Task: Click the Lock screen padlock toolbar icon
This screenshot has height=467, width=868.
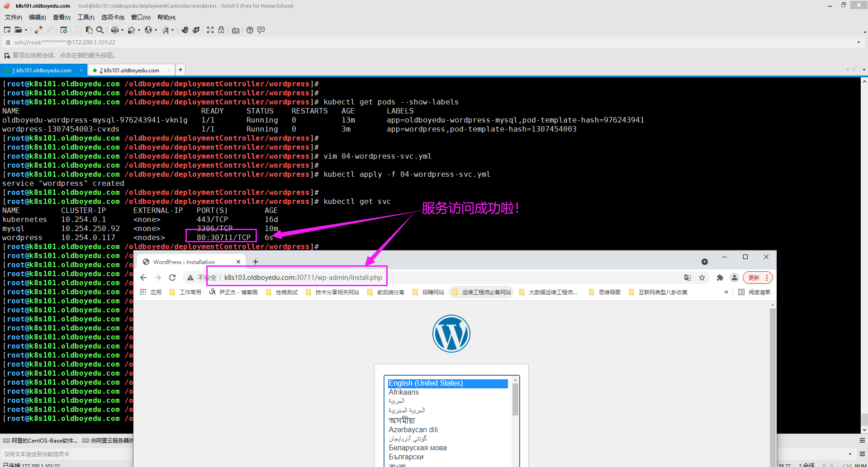Action: pyautogui.click(x=221, y=30)
